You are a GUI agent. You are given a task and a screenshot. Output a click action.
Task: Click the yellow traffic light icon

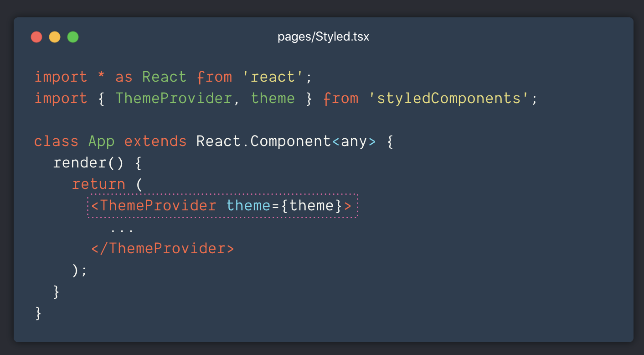(x=55, y=37)
